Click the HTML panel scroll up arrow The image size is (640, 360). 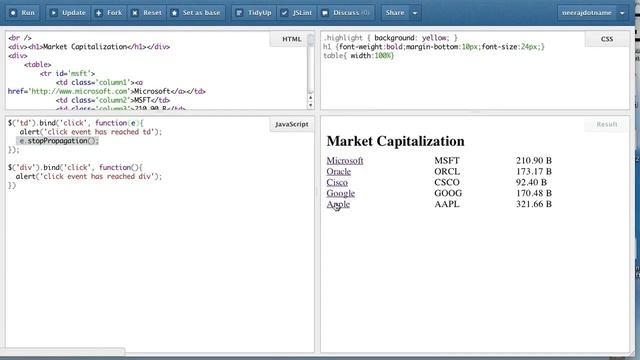[x=311, y=98]
